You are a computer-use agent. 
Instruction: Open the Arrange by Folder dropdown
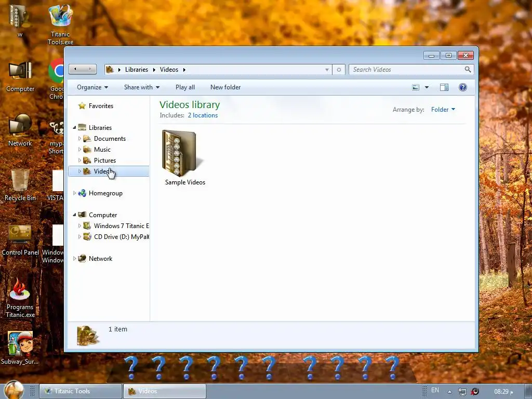tap(443, 110)
